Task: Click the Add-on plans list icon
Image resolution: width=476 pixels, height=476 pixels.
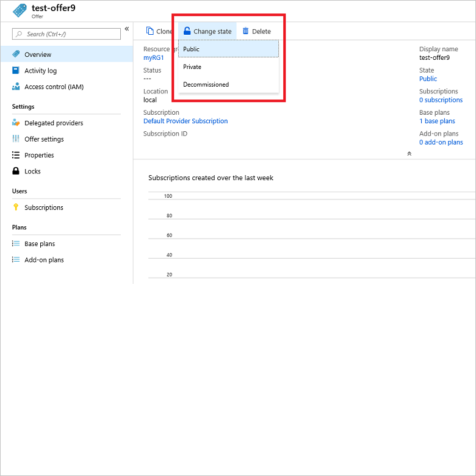Action: coord(16,259)
